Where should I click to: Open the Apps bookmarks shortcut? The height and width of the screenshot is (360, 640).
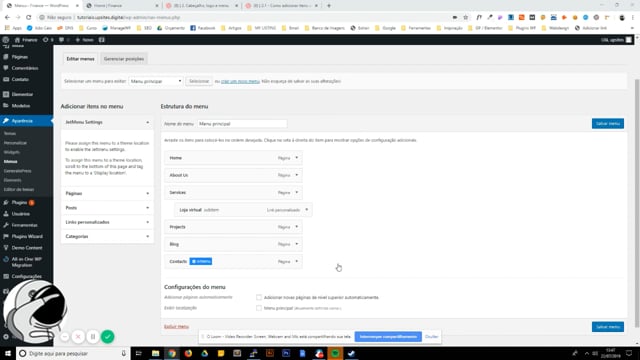[13, 28]
